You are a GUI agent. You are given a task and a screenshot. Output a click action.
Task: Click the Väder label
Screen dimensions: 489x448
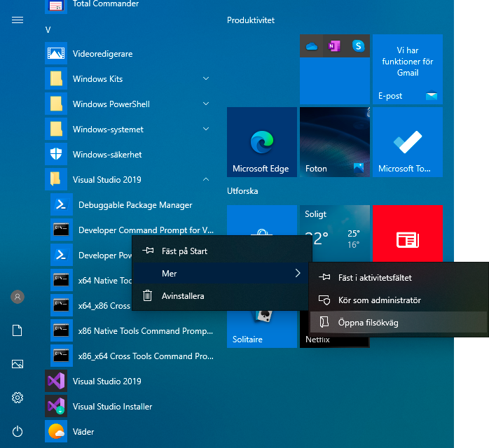tap(83, 432)
